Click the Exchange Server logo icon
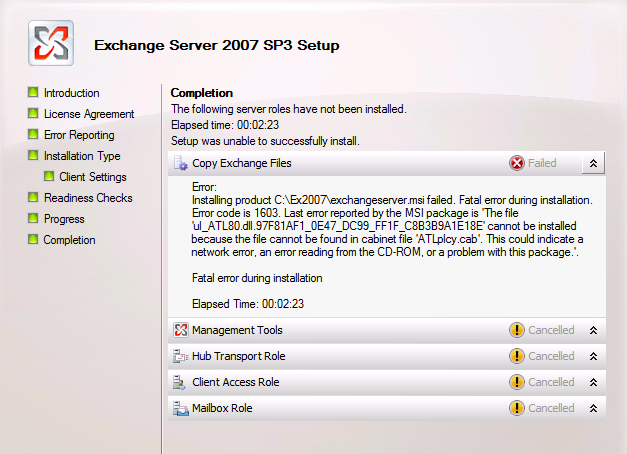Image resolution: width=627 pixels, height=454 pixels. [x=50, y=44]
